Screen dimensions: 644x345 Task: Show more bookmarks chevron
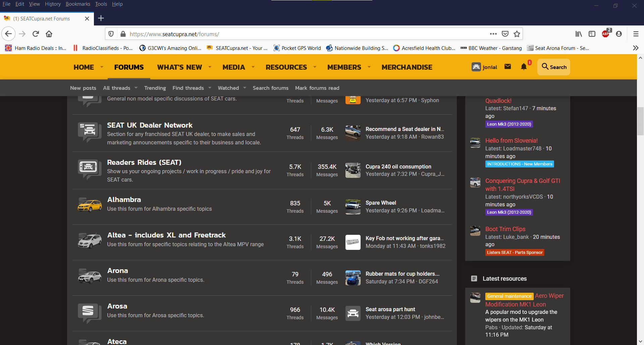(x=636, y=48)
